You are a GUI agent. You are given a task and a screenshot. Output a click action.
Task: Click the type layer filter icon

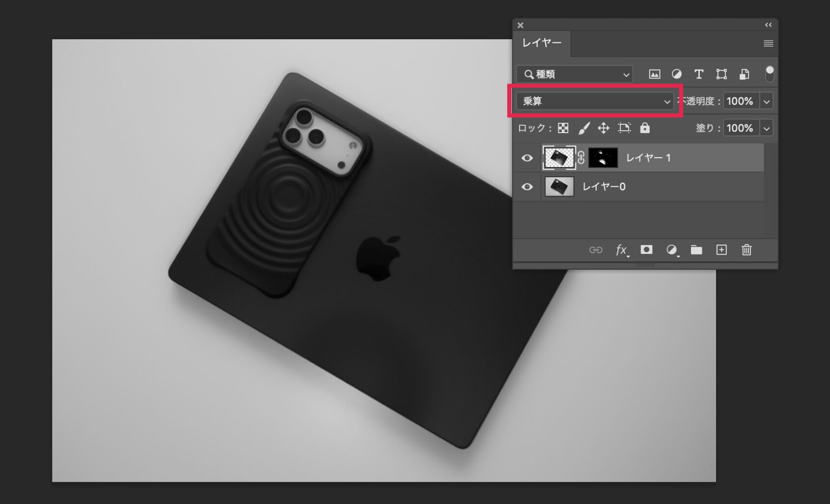[698, 74]
